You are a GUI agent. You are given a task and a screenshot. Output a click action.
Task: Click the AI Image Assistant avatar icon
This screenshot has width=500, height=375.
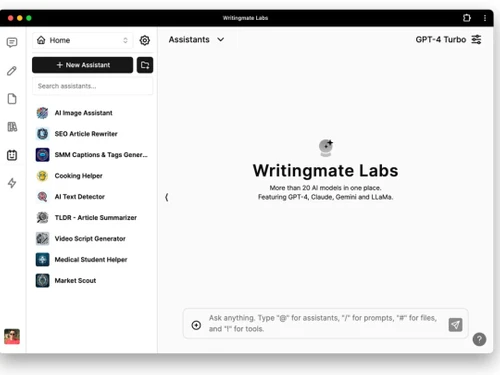(x=42, y=113)
